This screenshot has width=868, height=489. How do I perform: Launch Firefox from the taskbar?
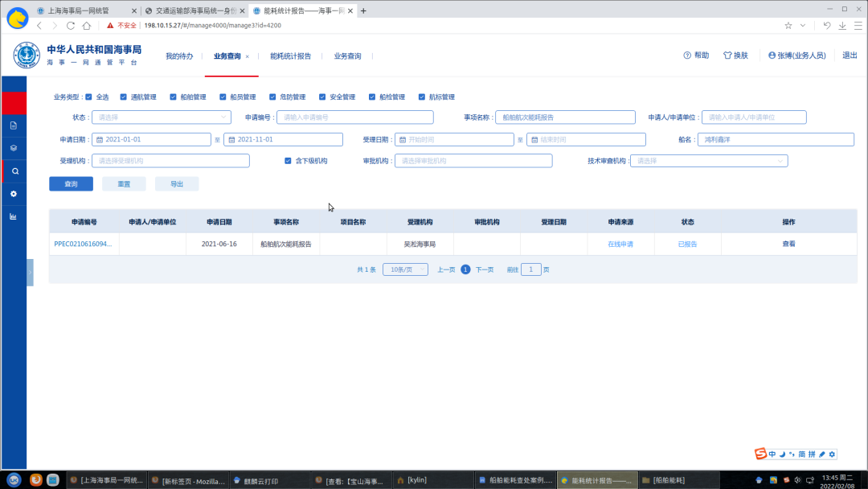point(35,480)
